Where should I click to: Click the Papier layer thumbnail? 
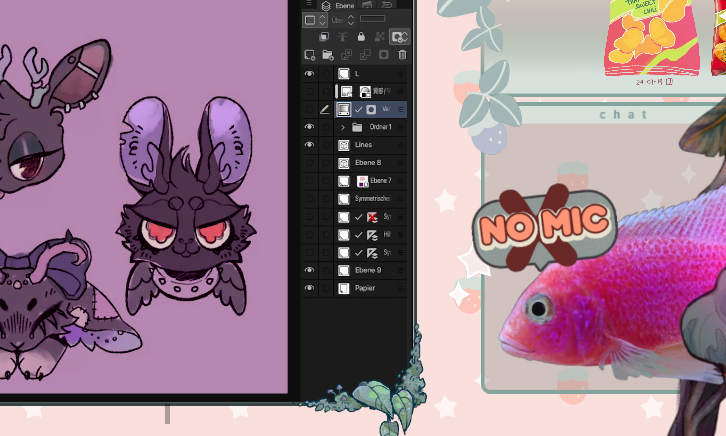(344, 288)
